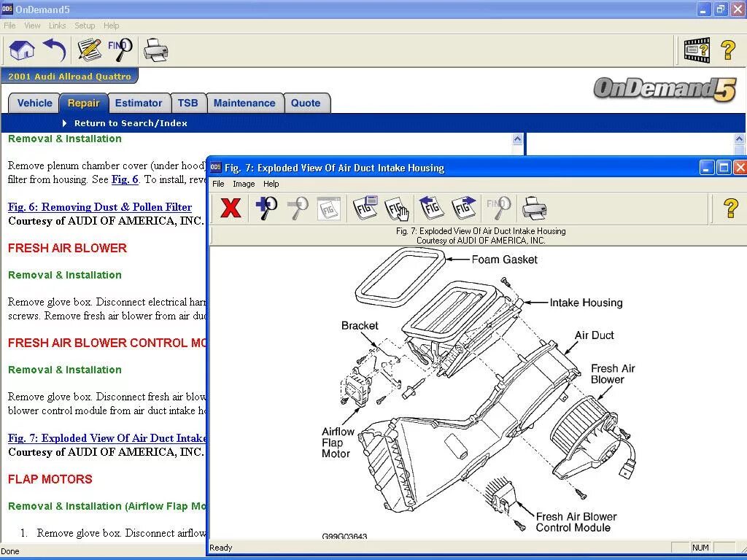The height and width of the screenshot is (560, 747).
Task: Open Image menu in figure window
Action: point(244,184)
